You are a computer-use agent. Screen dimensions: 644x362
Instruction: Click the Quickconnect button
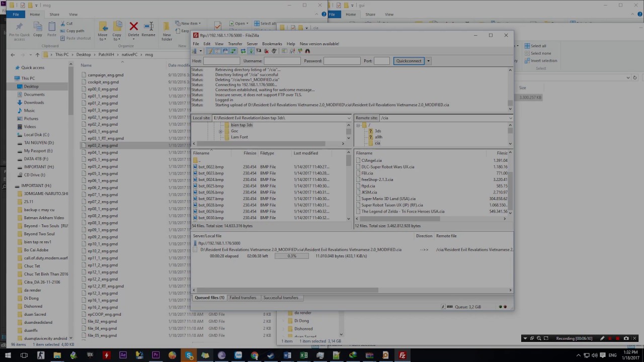[x=409, y=61]
